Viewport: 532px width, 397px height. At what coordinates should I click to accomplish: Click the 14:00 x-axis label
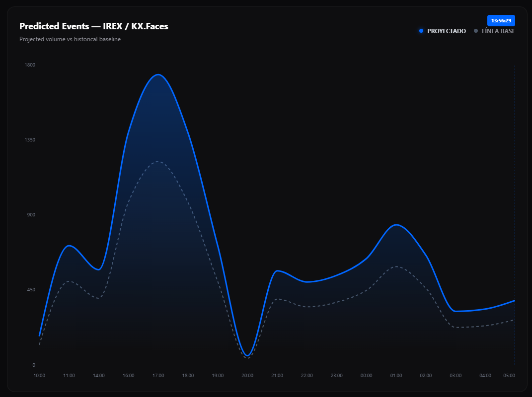[x=99, y=375]
